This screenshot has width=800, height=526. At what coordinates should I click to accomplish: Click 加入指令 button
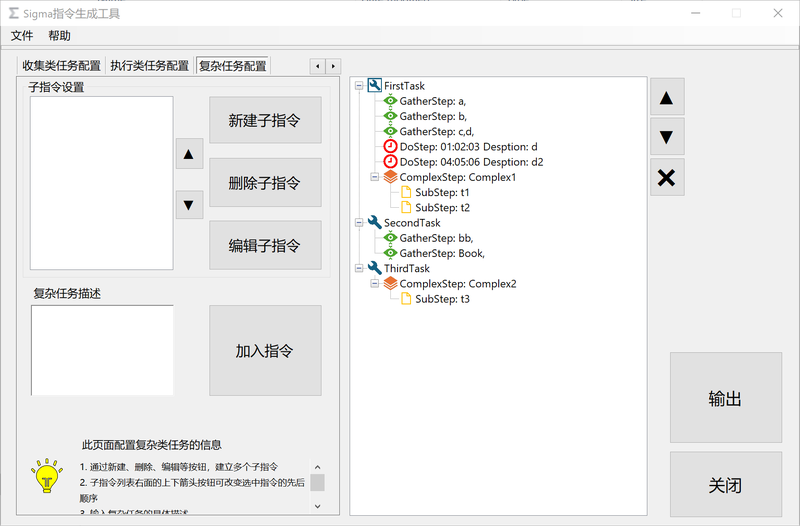(x=265, y=350)
